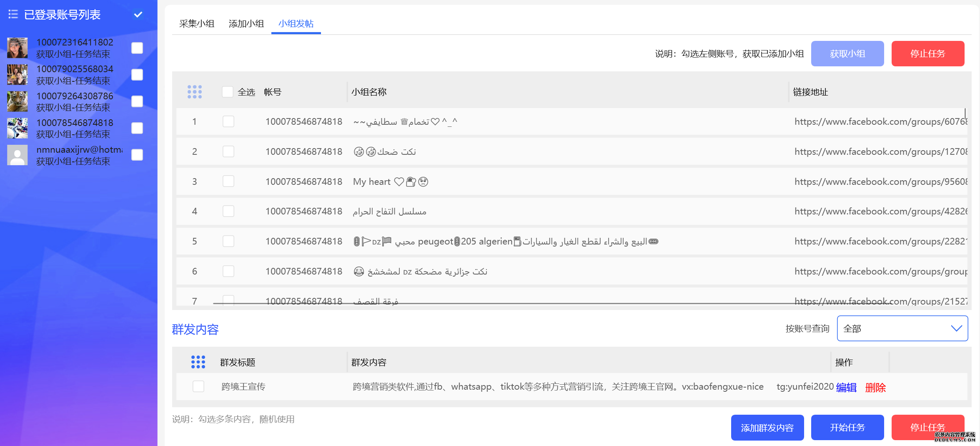Click avatar of account 100079025568034
980x446 pixels.
[x=18, y=75]
